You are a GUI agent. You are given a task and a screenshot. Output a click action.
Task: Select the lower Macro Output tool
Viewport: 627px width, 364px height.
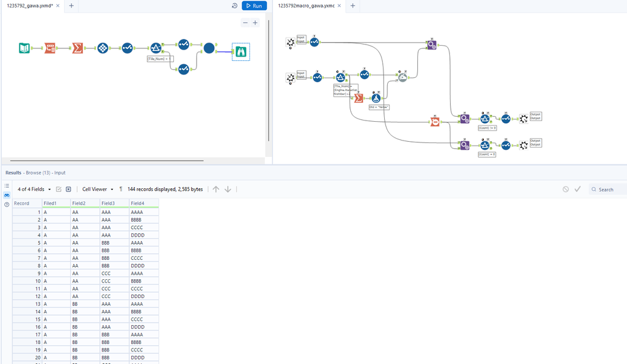tap(523, 146)
